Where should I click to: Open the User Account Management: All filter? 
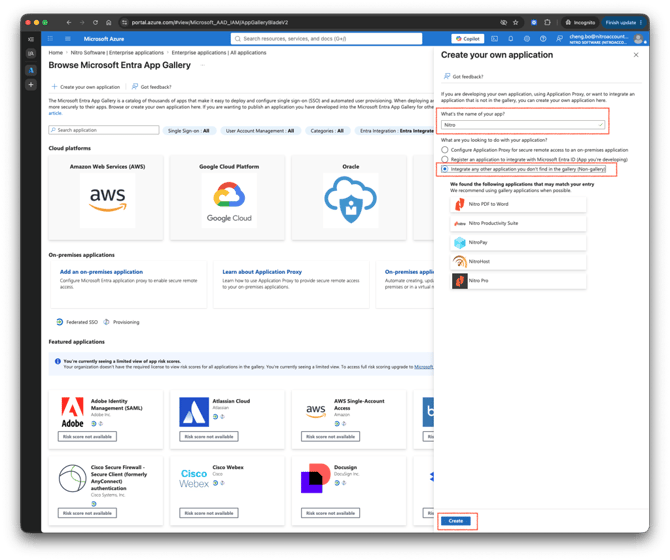pyautogui.click(x=260, y=131)
